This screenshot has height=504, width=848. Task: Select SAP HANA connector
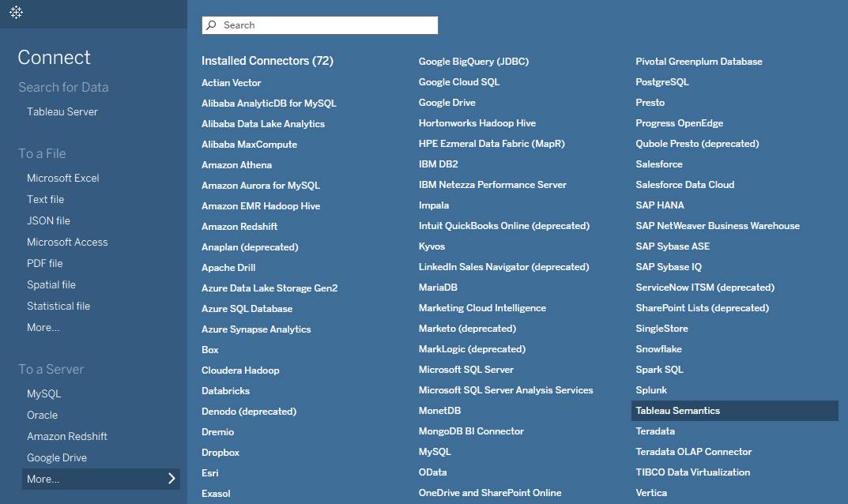(660, 205)
